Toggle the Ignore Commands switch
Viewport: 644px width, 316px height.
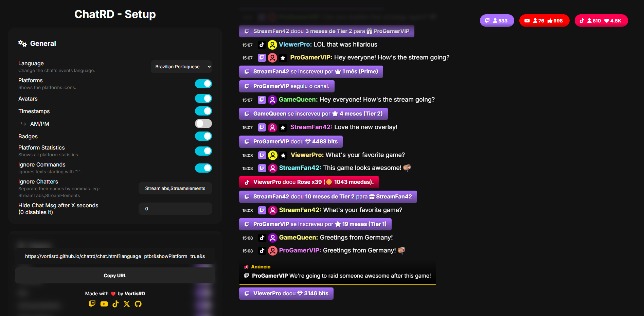coord(203,168)
